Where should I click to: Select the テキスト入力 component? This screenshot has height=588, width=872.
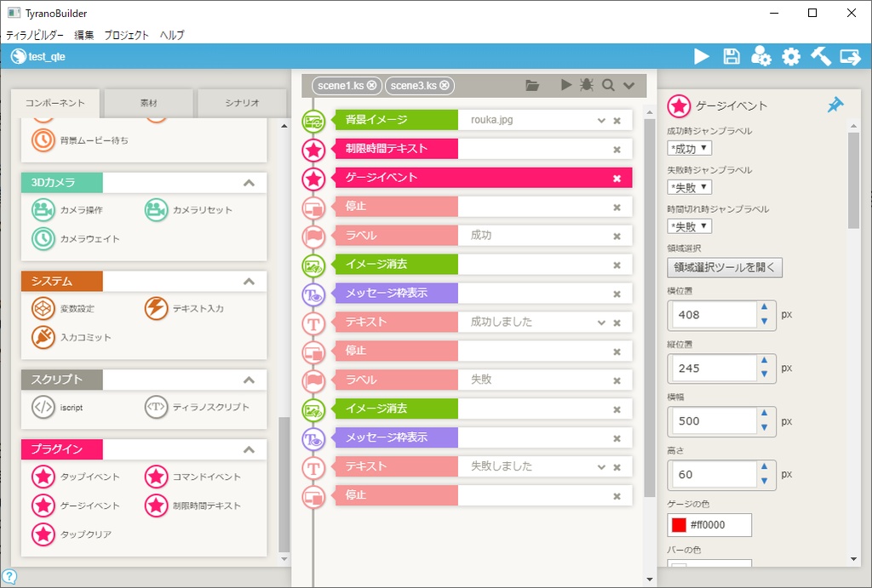point(184,308)
